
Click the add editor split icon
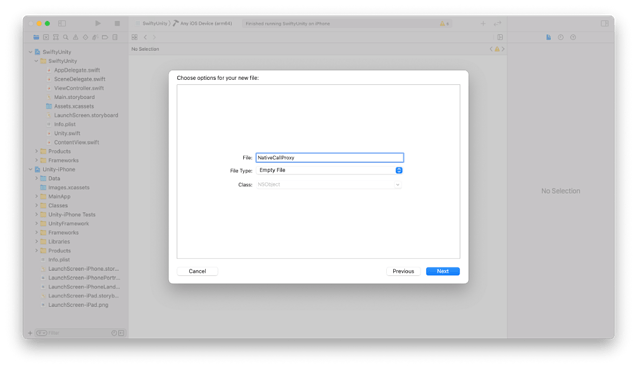pos(500,37)
